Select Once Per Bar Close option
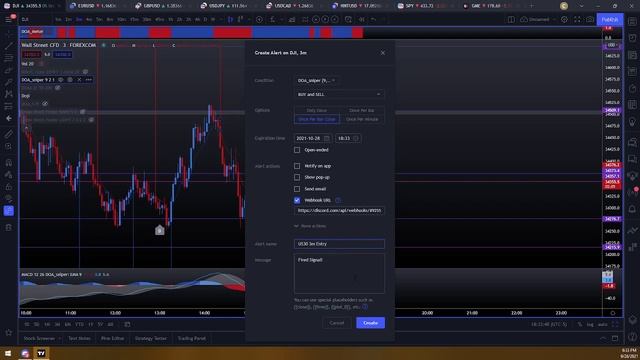This screenshot has height=360, width=640. (316, 119)
